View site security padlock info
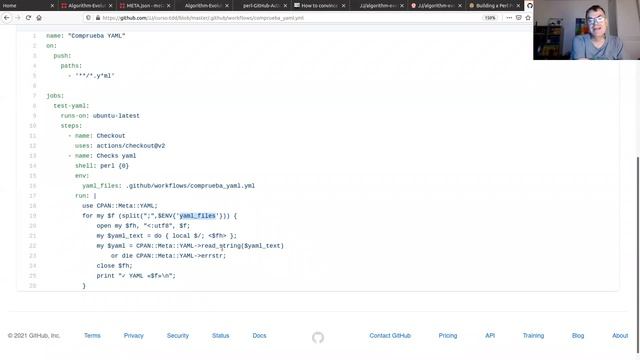640x360 pixels. pos(98,18)
